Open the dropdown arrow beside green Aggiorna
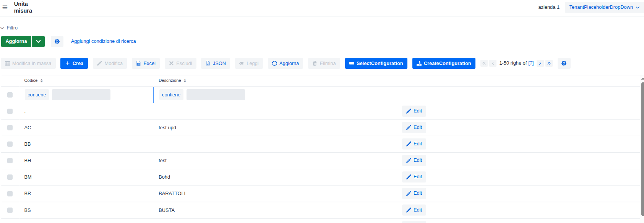Viewport: 644px width, 223px height. 38,41
